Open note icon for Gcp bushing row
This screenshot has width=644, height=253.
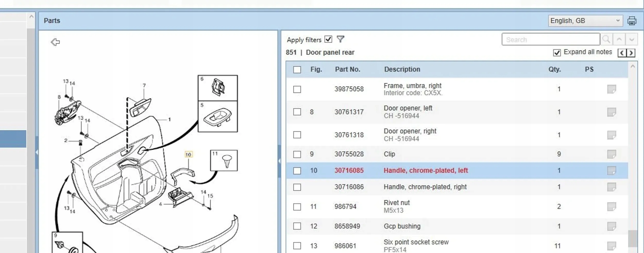(x=611, y=226)
